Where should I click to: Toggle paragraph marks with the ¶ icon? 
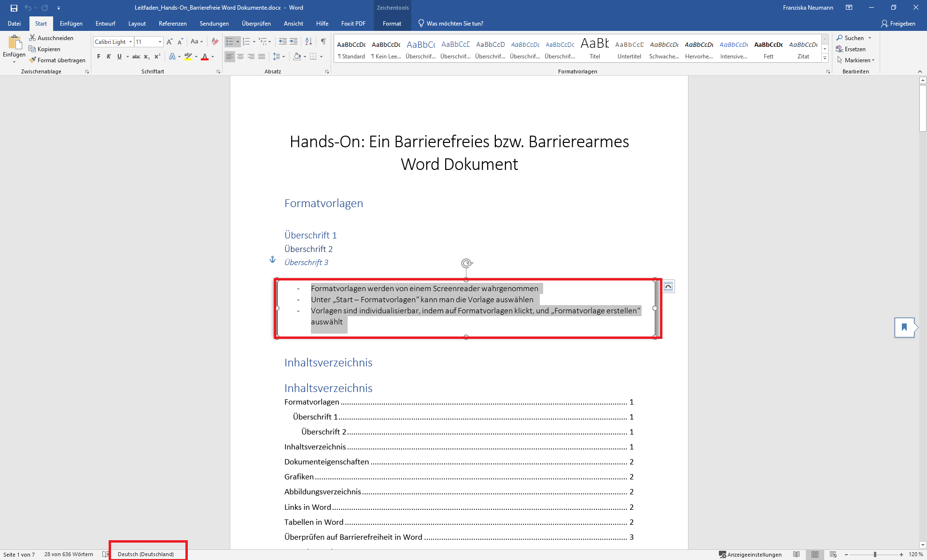tap(323, 42)
